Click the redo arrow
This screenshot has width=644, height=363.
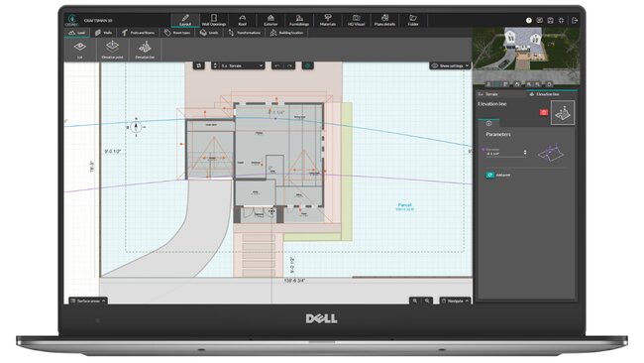tap(289, 65)
